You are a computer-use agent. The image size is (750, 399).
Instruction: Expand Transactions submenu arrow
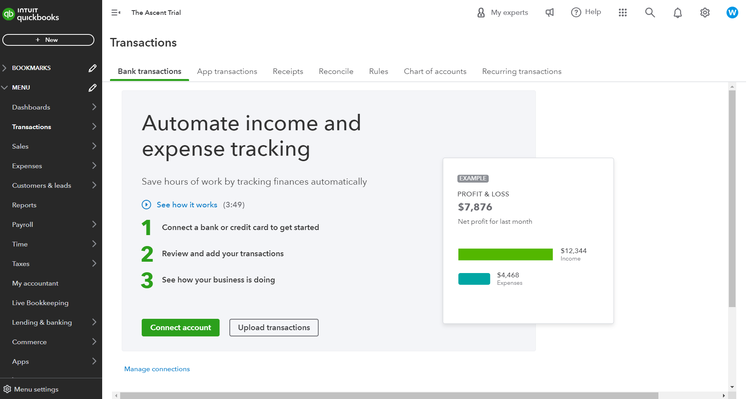(94, 127)
